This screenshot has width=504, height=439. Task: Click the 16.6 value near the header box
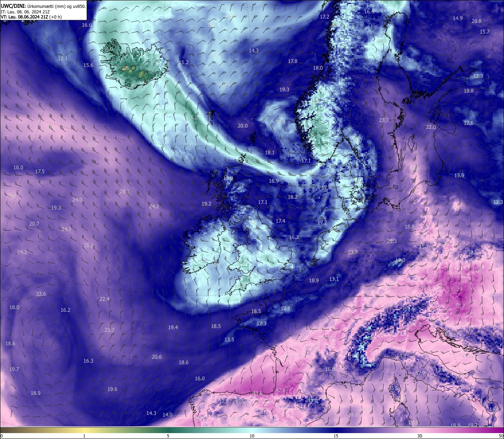point(87,25)
